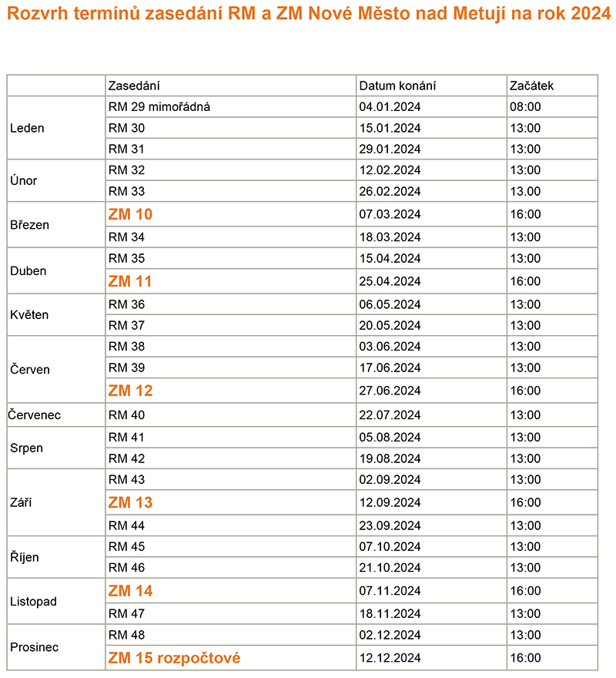This screenshot has height=678, width=616.
Task: Click the page title about Rozvrh termínů zasedání
Action: click(x=309, y=13)
